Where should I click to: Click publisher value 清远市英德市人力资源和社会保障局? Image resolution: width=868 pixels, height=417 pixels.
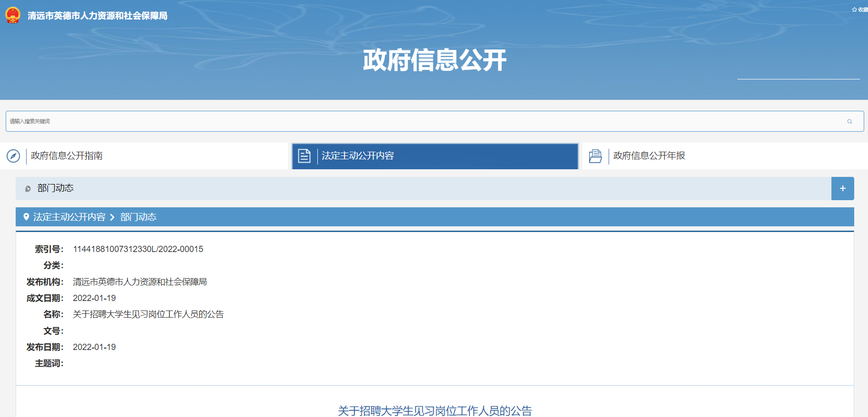click(140, 282)
